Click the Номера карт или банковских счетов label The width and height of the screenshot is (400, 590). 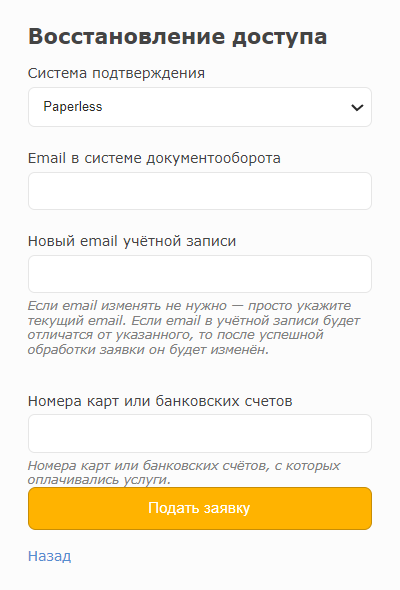160,401
